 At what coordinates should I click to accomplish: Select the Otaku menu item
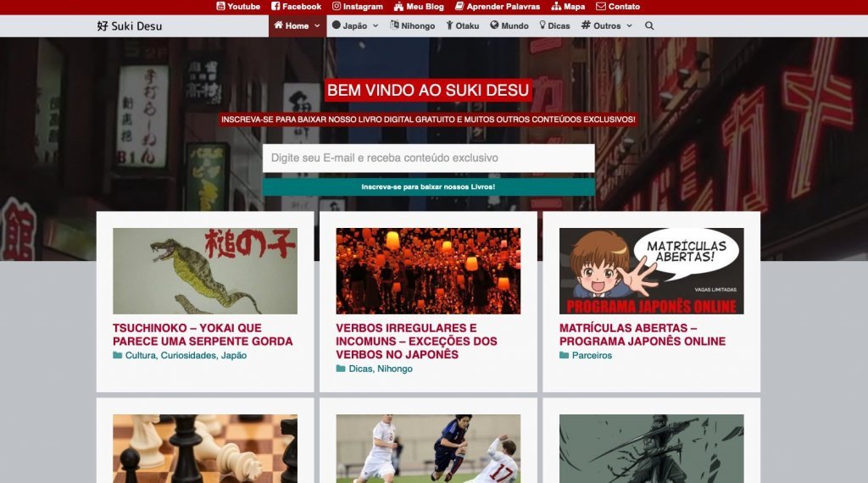(x=462, y=26)
